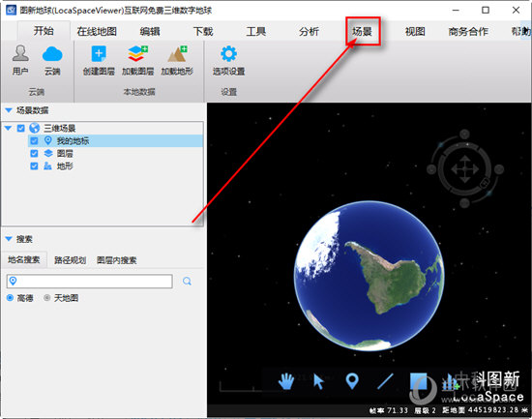Select the polygon drawing tool
The width and height of the screenshot is (532, 419).
(x=418, y=381)
